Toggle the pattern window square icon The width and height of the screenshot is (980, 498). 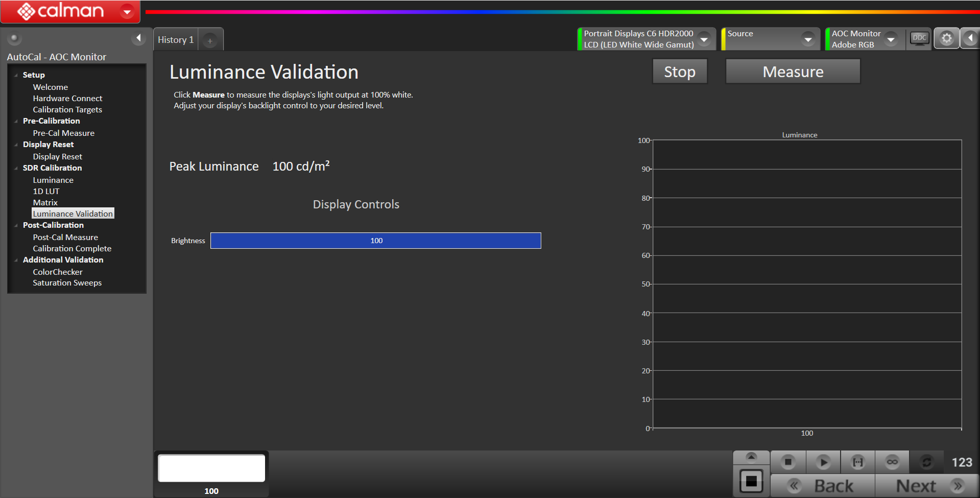coord(751,481)
